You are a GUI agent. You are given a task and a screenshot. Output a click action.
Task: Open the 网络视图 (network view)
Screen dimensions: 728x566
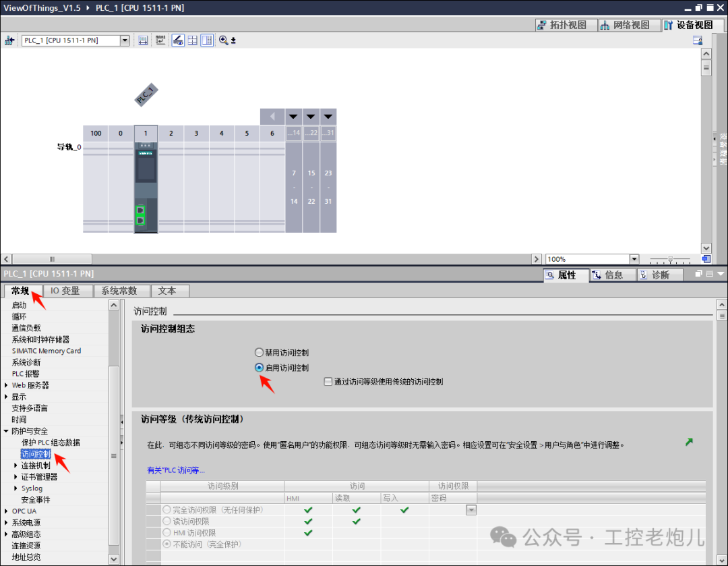click(628, 24)
